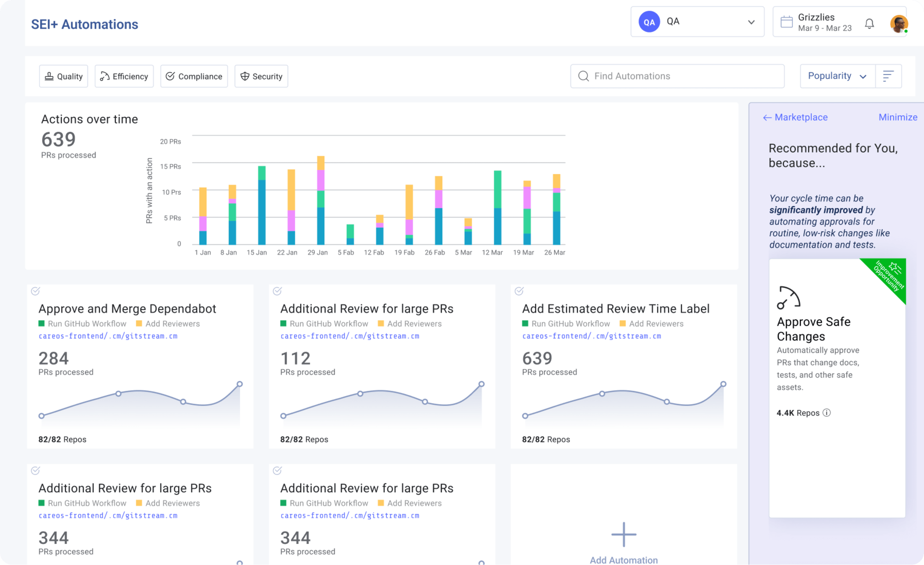Filter by Security category
924x565 pixels.
[261, 76]
